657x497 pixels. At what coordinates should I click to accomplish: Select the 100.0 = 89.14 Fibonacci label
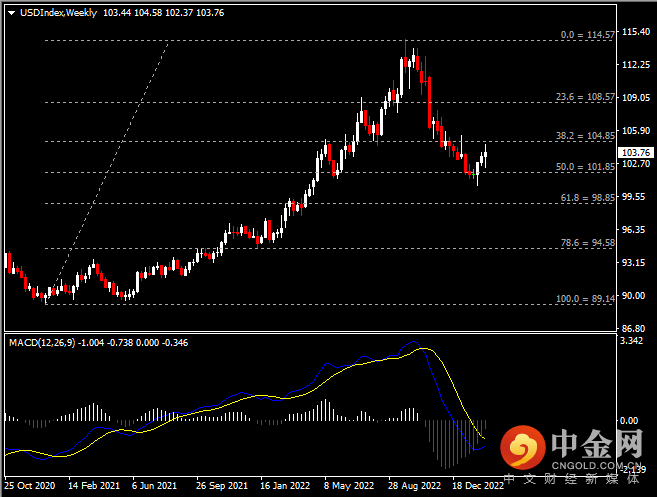584,299
